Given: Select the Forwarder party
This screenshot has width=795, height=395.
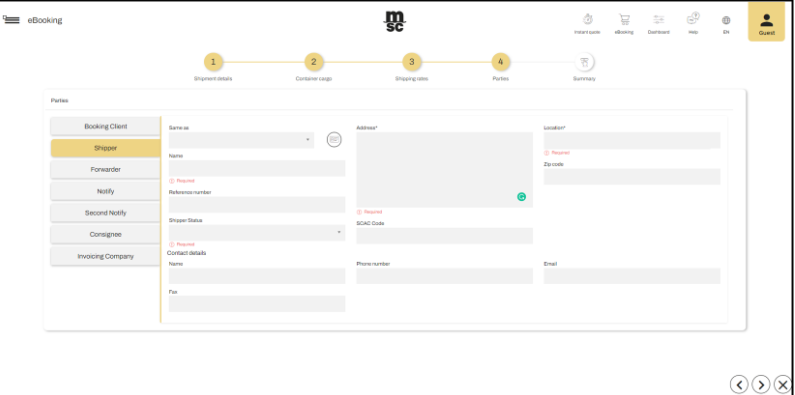Looking at the screenshot, I should (105, 170).
